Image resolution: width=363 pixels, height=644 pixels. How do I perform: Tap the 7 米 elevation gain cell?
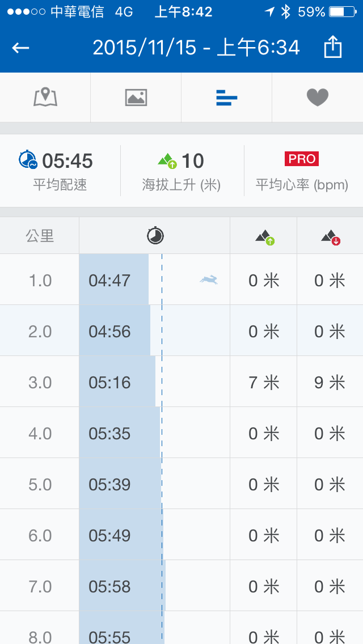tap(264, 382)
